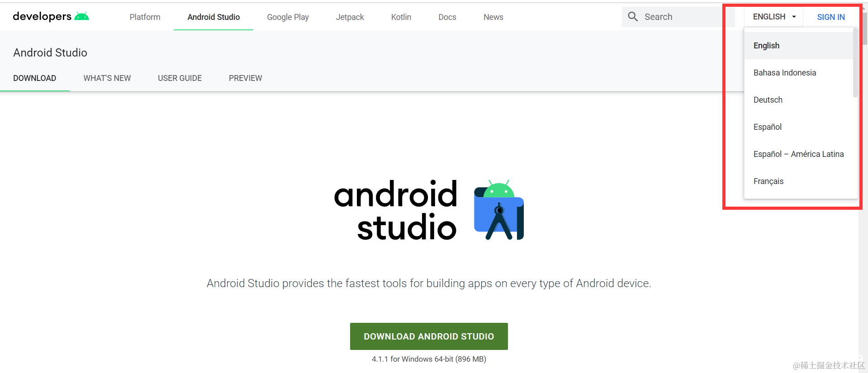Open the PREVIEW sub-tab

pos(245,78)
